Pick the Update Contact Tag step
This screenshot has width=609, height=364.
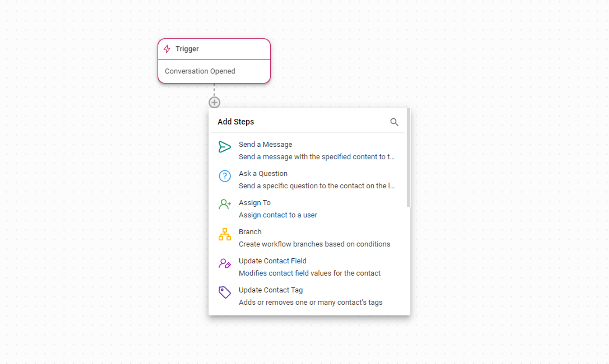pyautogui.click(x=270, y=290)
